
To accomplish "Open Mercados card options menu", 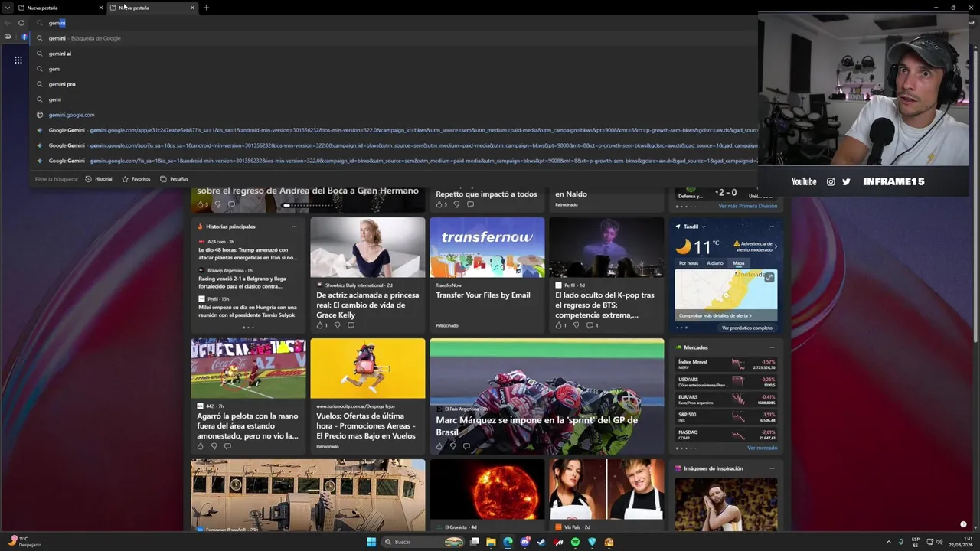I will click(772, 347).
